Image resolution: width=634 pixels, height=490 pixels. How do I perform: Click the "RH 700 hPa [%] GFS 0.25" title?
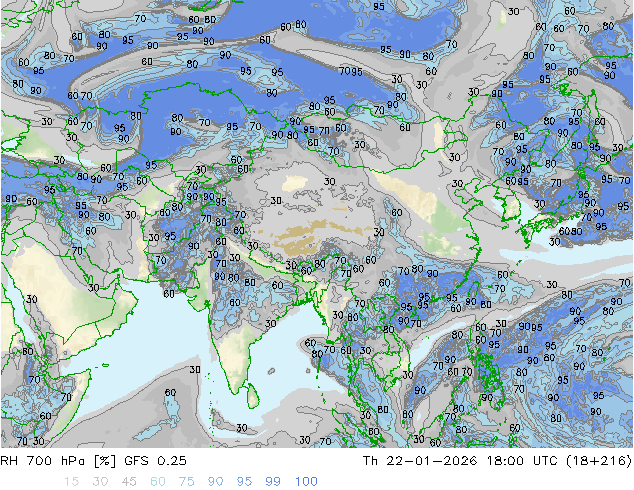[x=93, y=460]
